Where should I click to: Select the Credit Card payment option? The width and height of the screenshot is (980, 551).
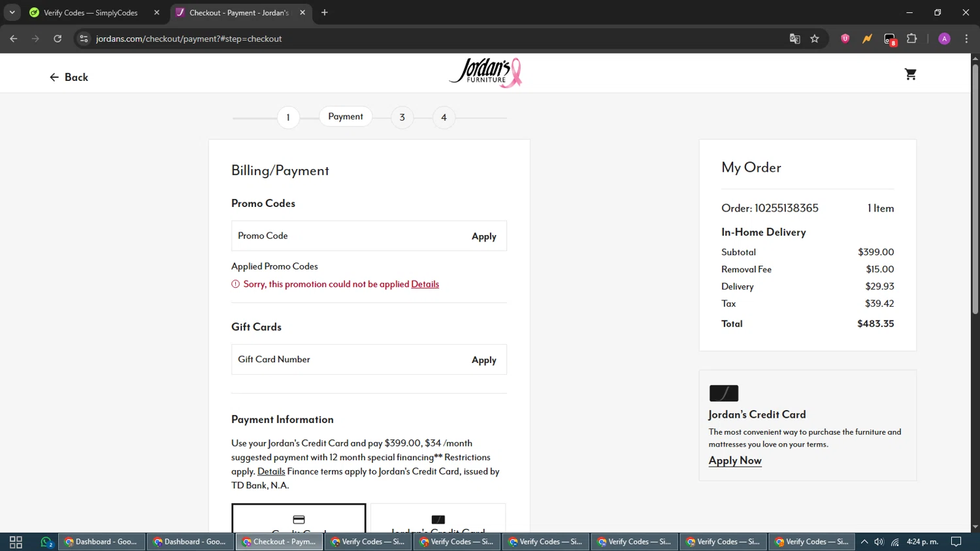point(299,519)
